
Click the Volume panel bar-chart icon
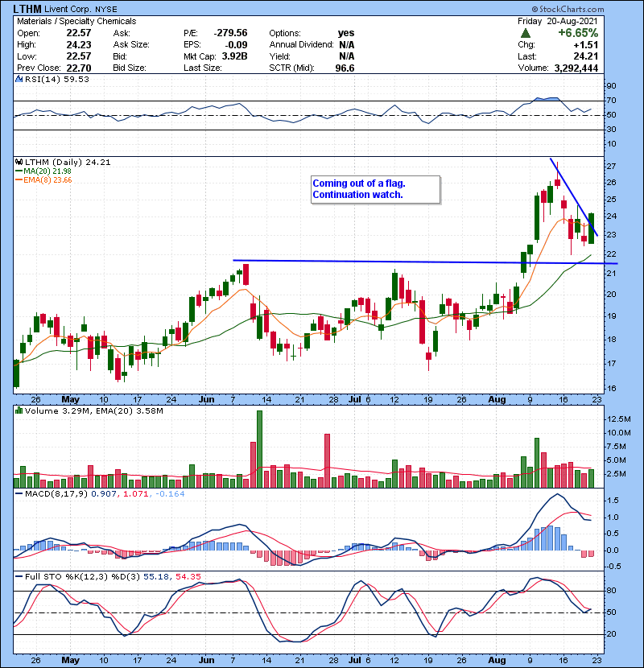[19, 410]
